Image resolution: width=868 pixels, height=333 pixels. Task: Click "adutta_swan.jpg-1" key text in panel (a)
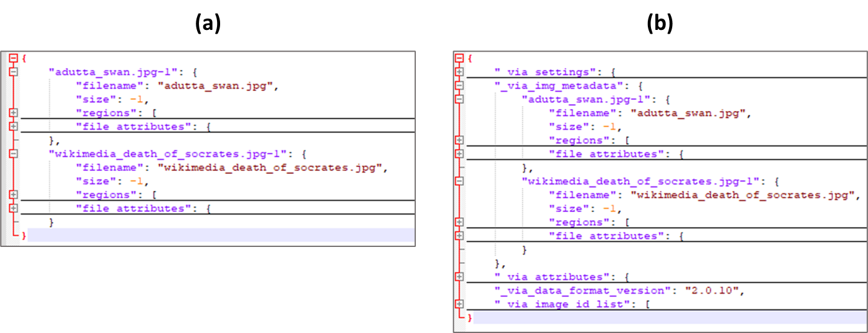coord(115,72)
